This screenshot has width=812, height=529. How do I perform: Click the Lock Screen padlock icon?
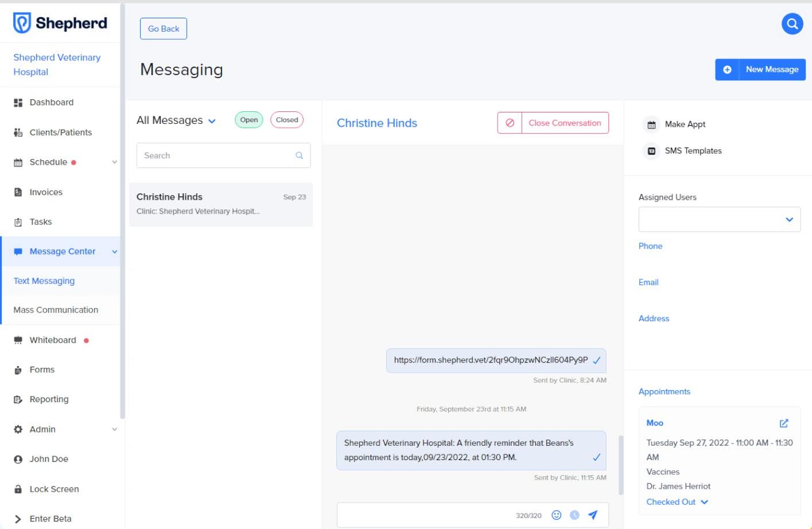click(x=18, y=489)
